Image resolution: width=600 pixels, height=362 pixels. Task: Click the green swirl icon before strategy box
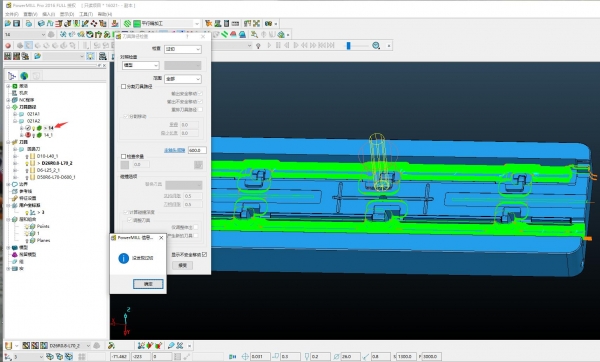[x=127, y=24]
